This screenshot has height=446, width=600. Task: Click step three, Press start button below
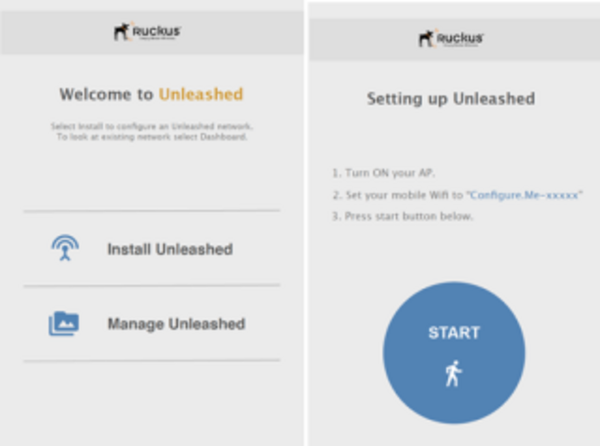pos(403,216)
